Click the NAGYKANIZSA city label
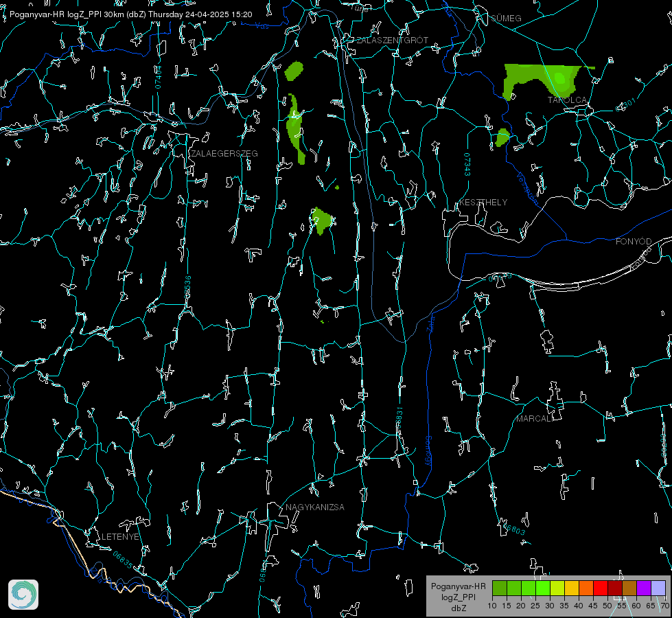Image resolution: width=672 pixels, height=618 pixels. pyautogui.click(x=315, y=507)
